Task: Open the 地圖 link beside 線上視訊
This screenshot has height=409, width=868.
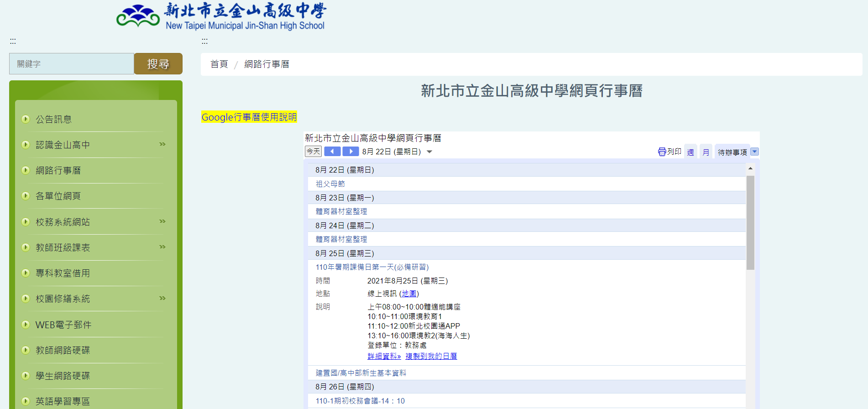Action: (409, 294)
